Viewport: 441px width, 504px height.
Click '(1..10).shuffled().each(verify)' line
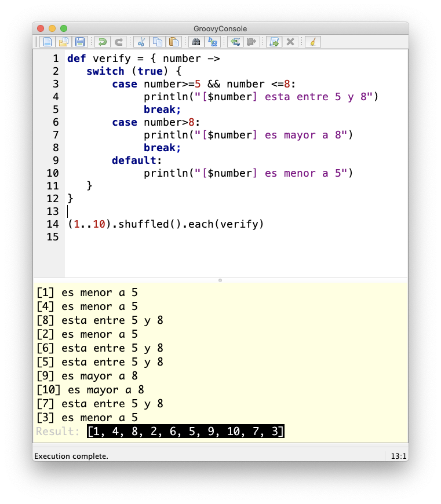pyautogui.click(x=166, y=224)
